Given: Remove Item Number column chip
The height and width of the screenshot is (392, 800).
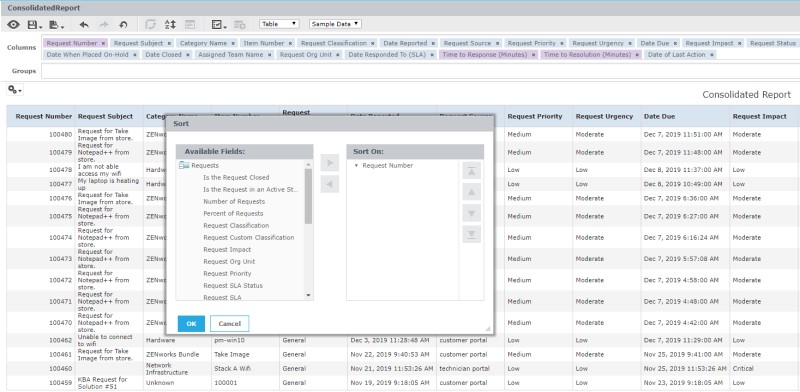Looking at the screenshot, I should (290, 43).
